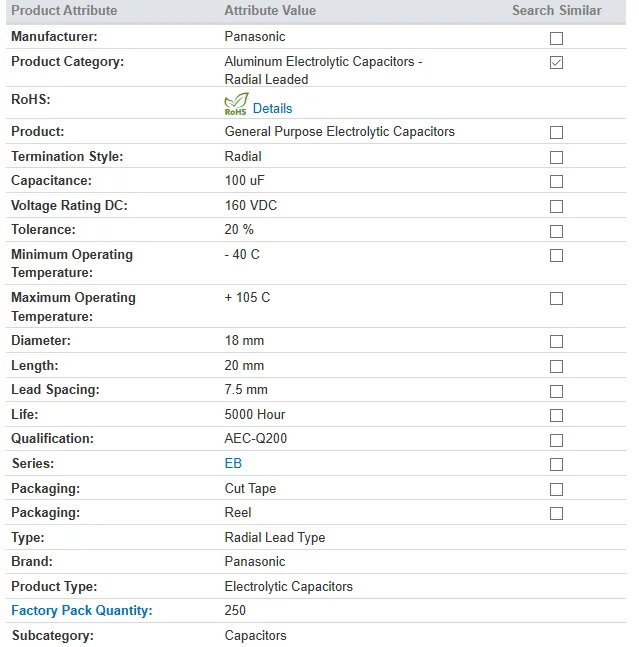This screenshot has width=639, height=647.
Task: Click the 'Cut Tape' packaging value
Action: 250,488
